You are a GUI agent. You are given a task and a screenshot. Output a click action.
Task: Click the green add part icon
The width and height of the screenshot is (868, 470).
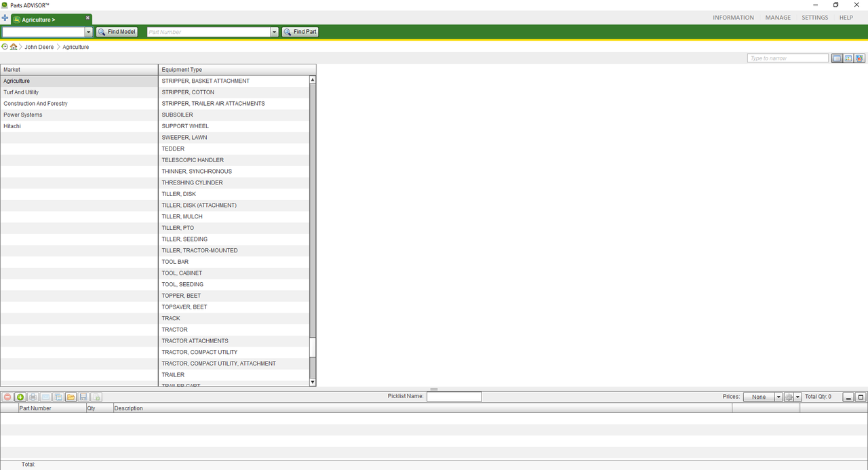click(20, 397)
